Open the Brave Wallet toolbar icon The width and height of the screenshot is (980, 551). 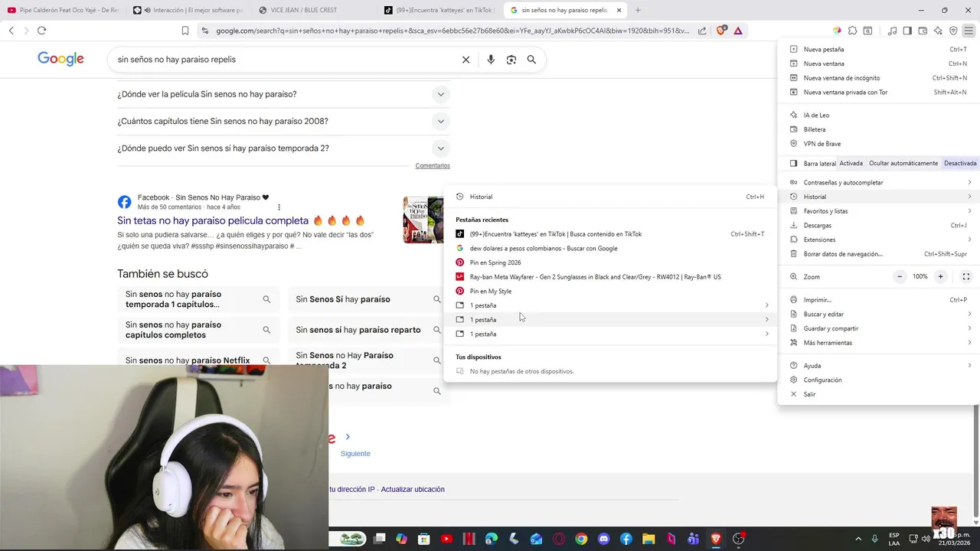(x=923, y=31)
